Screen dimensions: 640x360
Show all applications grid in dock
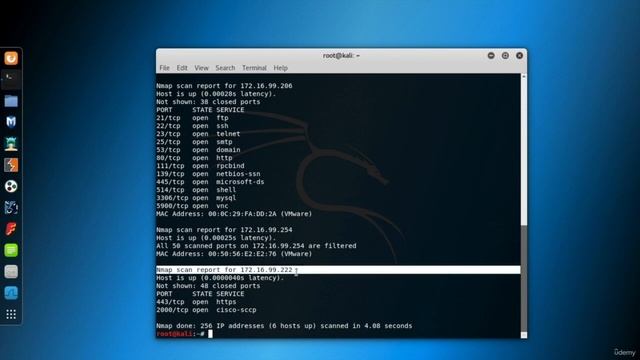tap(11, 314)
